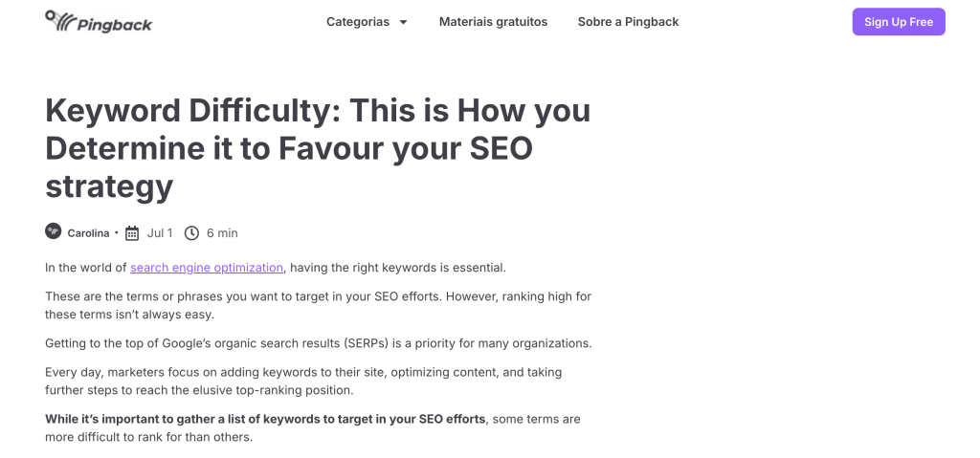Image resolution: width=980 pixels, height=458 pixels.
Task: Click the 6 min reading time
Action: 222,232
